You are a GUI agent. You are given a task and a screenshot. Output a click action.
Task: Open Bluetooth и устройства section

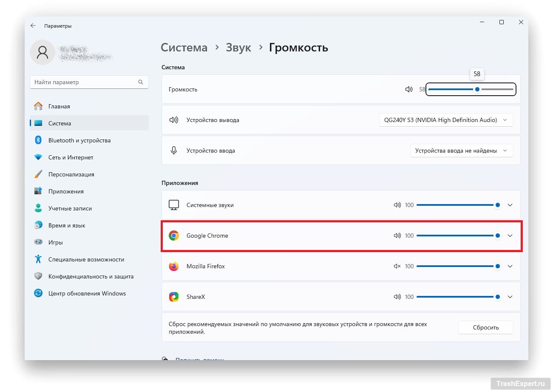[x=79, y=140]
